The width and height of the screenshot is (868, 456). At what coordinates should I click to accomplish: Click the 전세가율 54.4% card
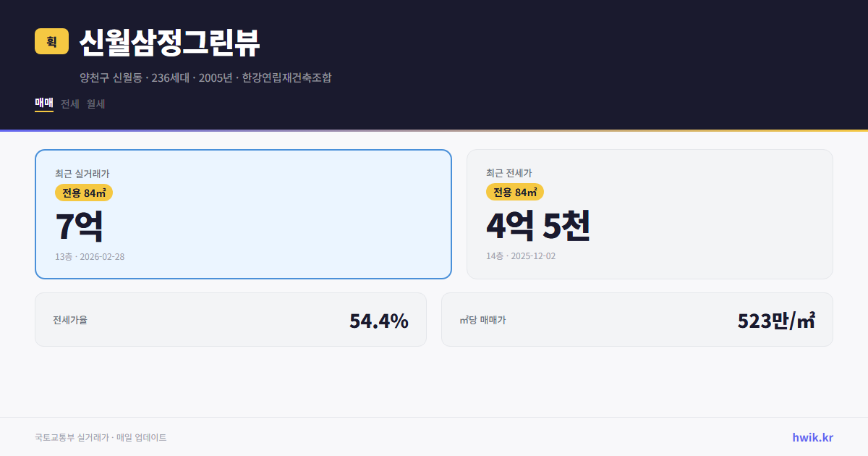(x=231, y=319)
